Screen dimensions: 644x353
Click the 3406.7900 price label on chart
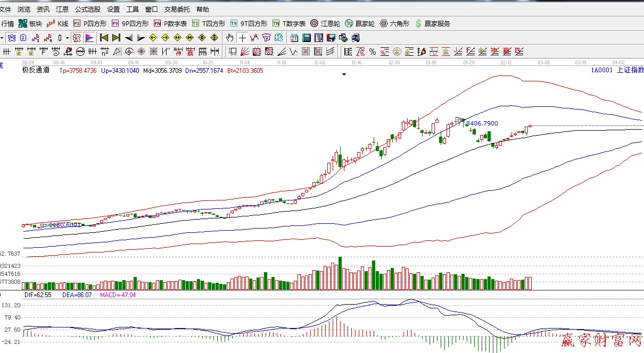pyautogui.click(x=482, y=123)
